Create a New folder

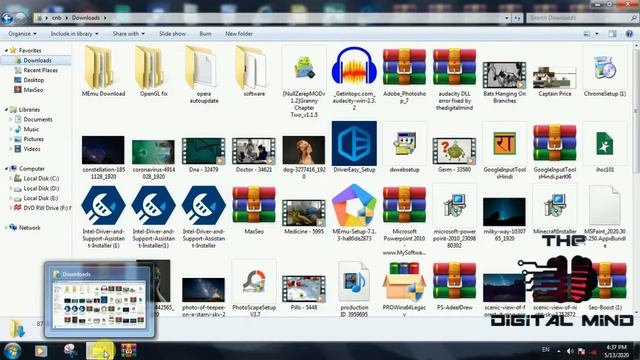[239, 34]
